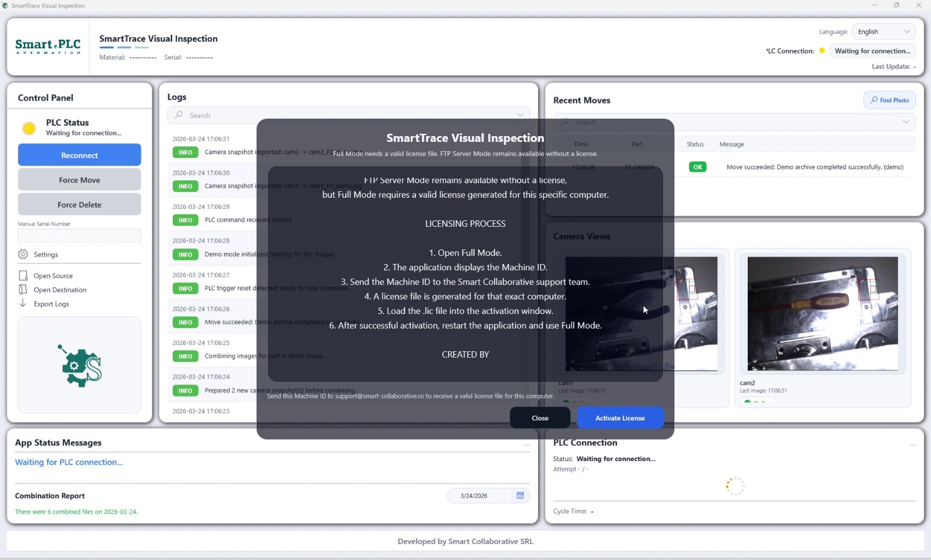Viewport: 931px width, 560px height.
Task: Click the ellipsis icon in App Status Messages panel
Action: (x=527, y=445)
